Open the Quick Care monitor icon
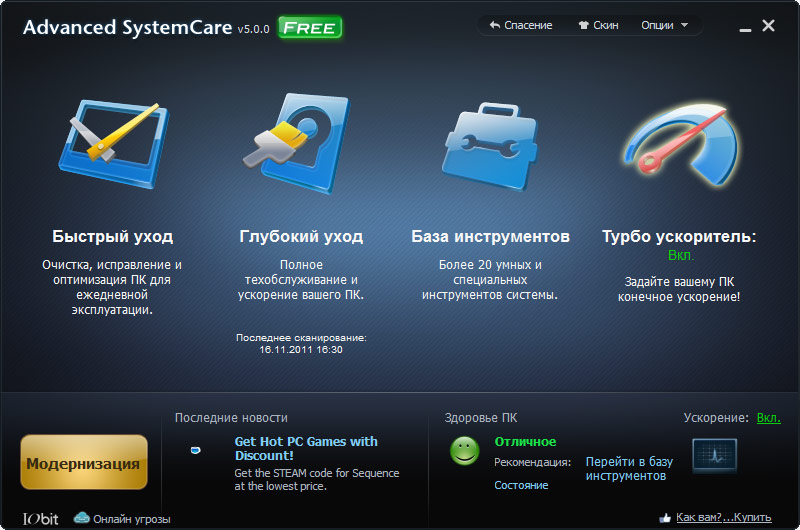 113,144
